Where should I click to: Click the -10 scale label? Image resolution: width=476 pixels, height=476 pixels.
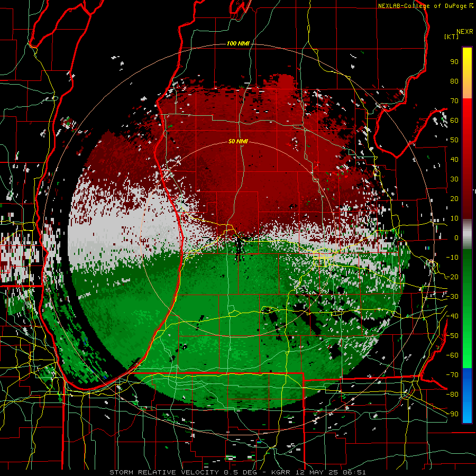[x=452, y=258]
